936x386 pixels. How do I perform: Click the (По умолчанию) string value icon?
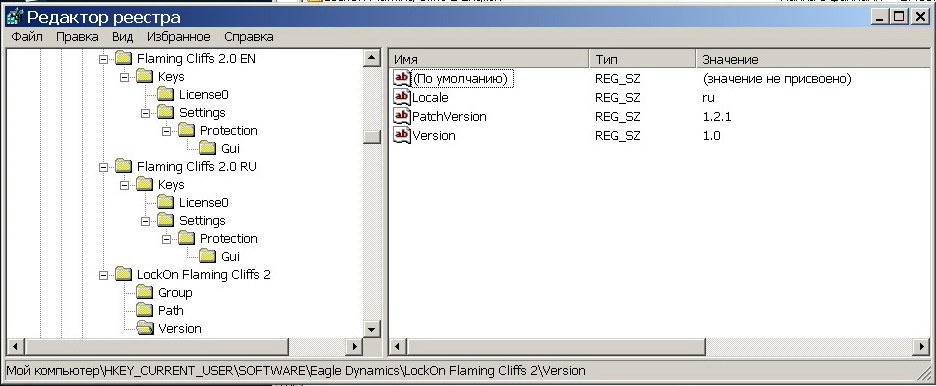[x=402, y=78]
